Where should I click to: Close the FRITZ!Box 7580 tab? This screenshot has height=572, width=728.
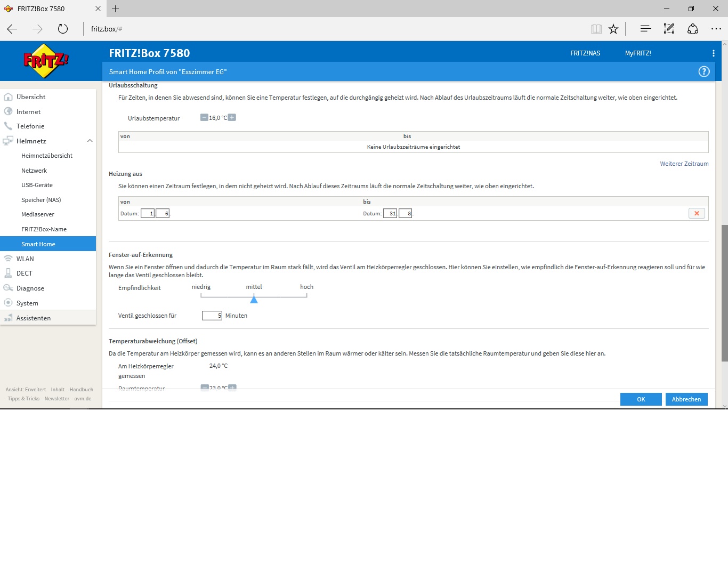[x=98, y=9]
